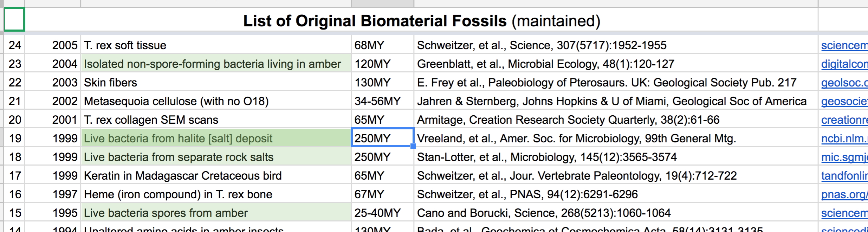Click the fill handle of the selected 250MY cell

(x=413, y=146)
